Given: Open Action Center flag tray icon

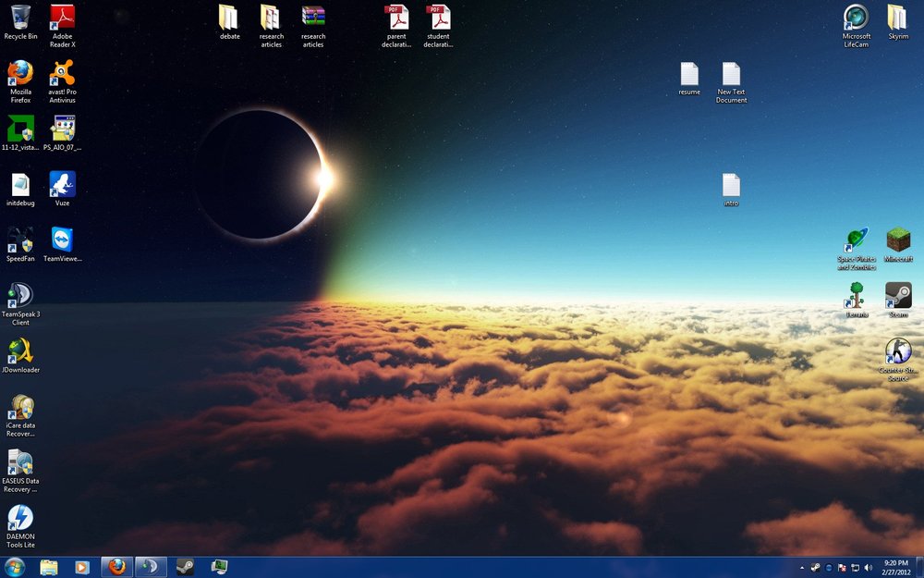Looking at the screenshot, I should 842,568.
